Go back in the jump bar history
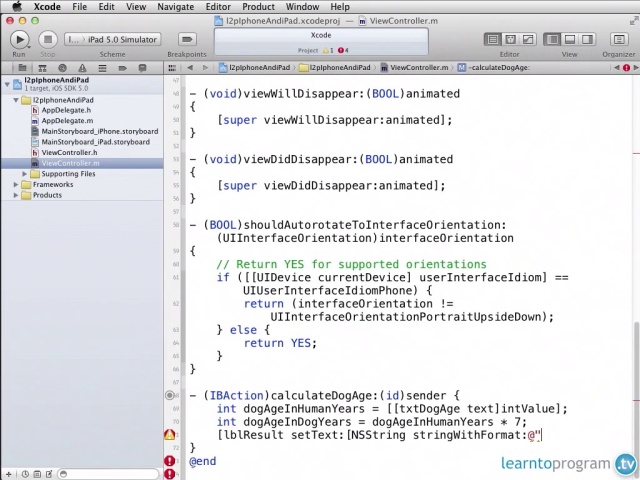640x480 pixels. (190, 68)
